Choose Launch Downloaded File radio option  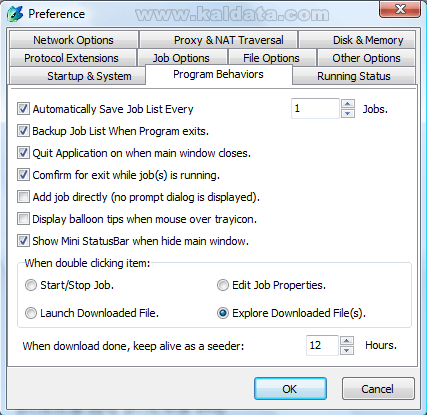click(31, 313)
